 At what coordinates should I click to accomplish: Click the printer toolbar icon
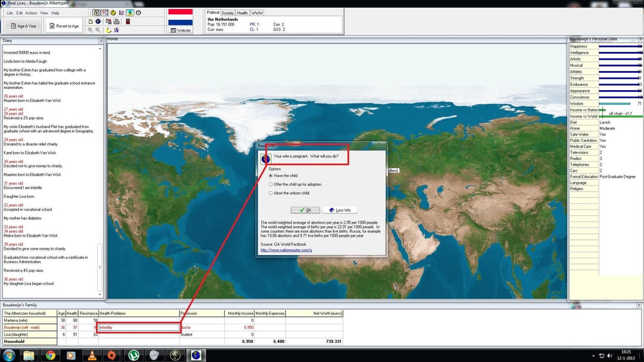pos(117,21)
